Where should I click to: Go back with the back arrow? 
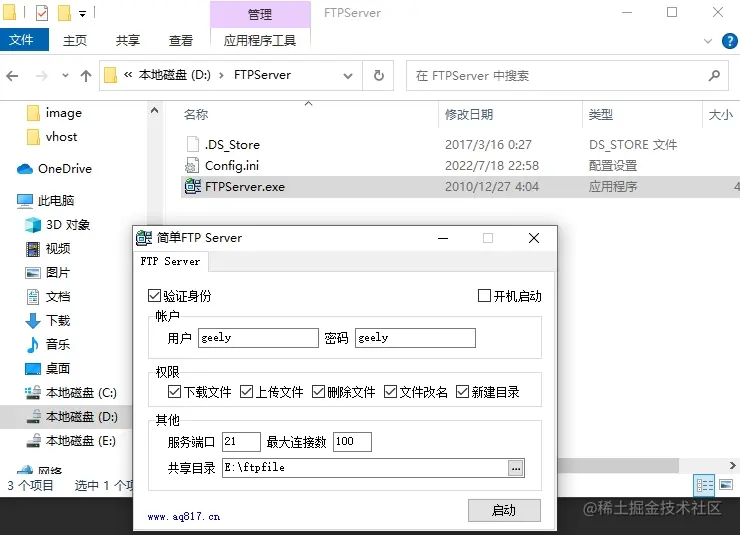(x=12, y=75)
